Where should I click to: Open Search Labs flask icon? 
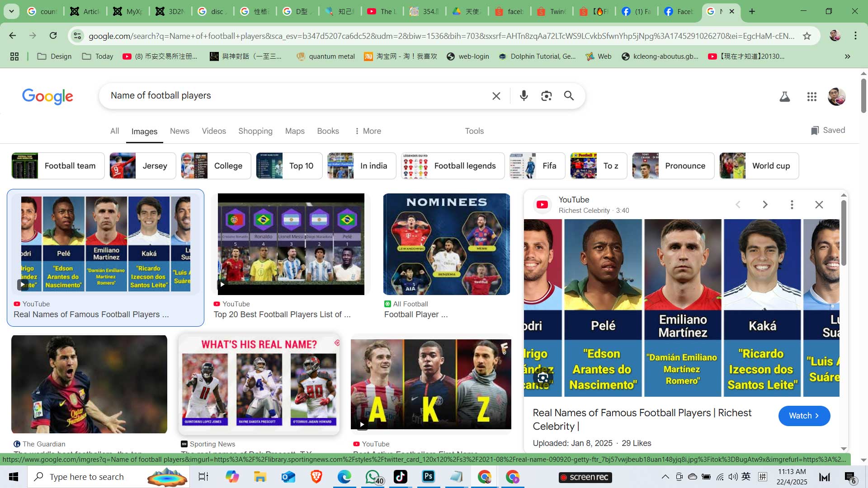784,96
